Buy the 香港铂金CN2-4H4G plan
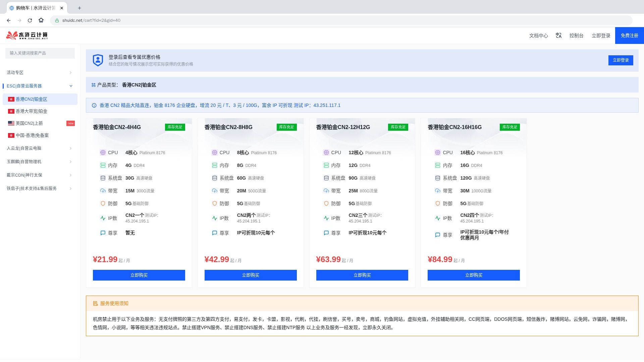This screenshot has width=644, height=362. pos(139,275)
